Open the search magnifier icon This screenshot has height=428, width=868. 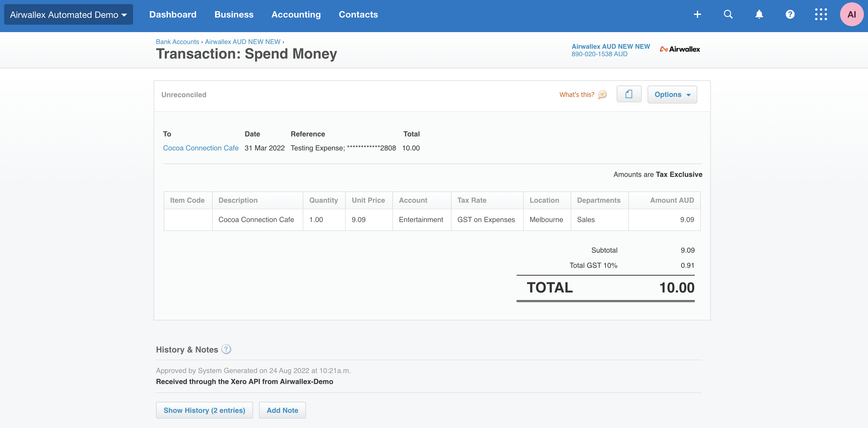tap(728, 15)
